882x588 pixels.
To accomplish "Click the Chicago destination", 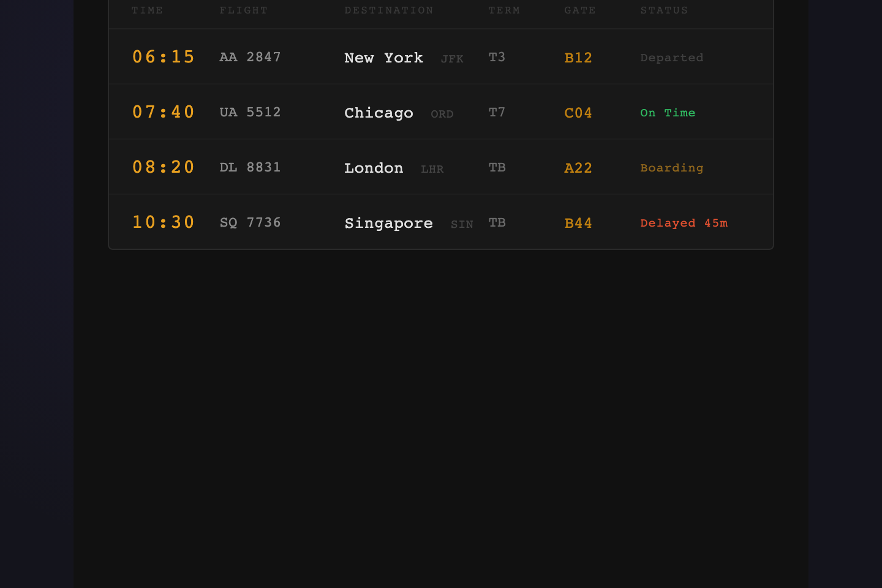I will coord(379,113).
